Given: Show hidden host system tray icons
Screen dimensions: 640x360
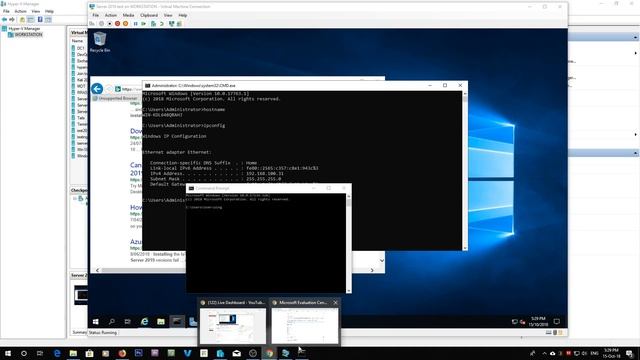Looking at the screenshot, I should coord(544,353).
